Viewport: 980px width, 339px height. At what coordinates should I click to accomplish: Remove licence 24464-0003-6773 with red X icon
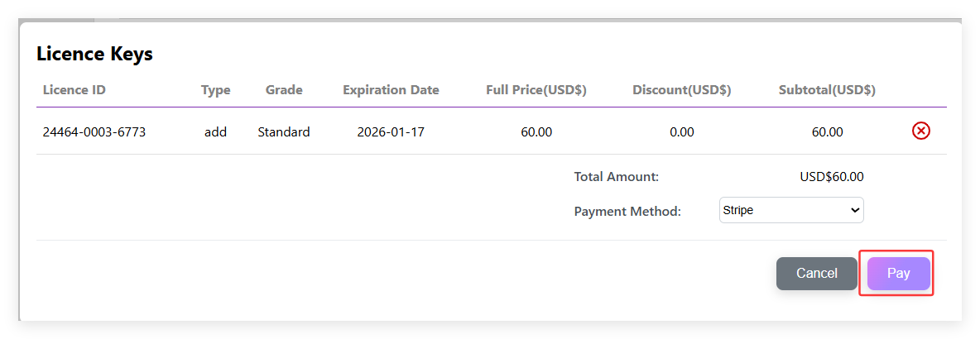coord(920,131)
